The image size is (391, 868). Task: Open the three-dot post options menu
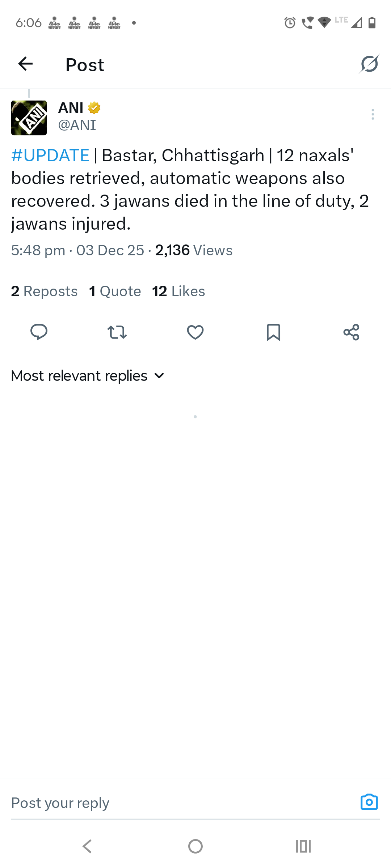[x=373, y=114]
